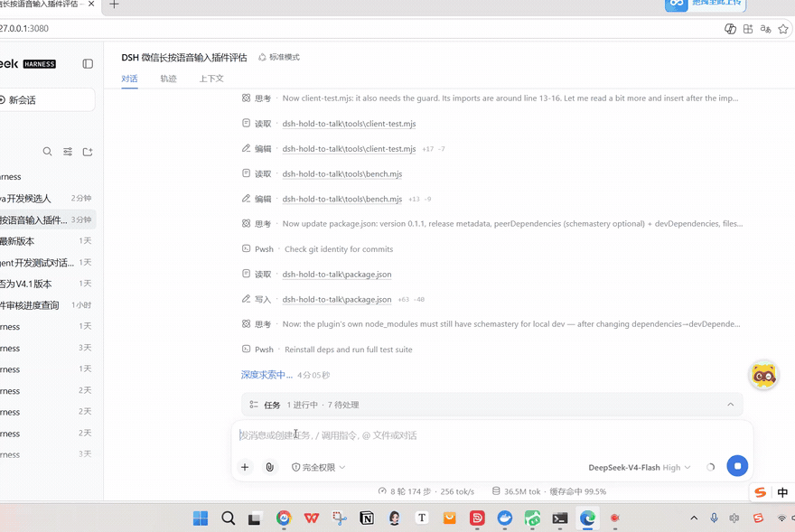Open the terminal app in taskbar

560,518
